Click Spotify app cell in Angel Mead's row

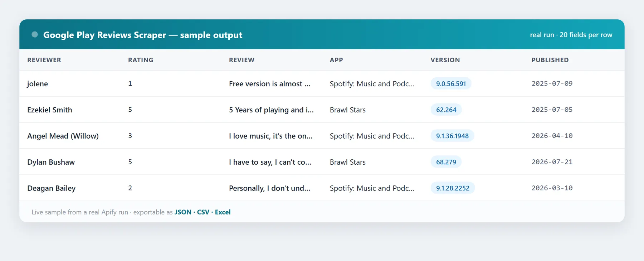click(x=372, y=136)
